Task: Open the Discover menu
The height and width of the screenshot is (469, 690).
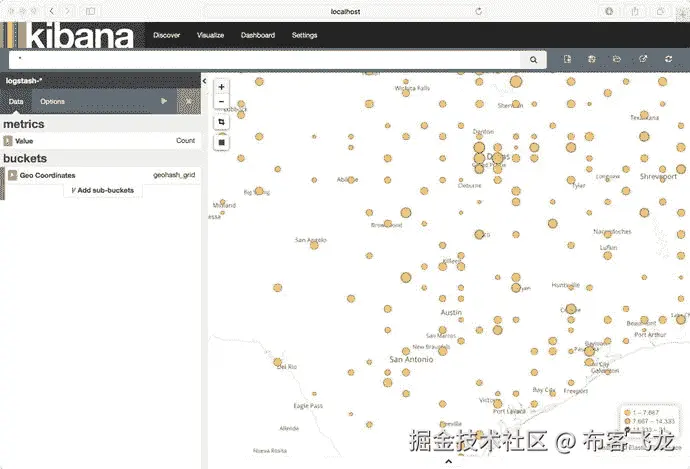Action: tap(166, 35)
